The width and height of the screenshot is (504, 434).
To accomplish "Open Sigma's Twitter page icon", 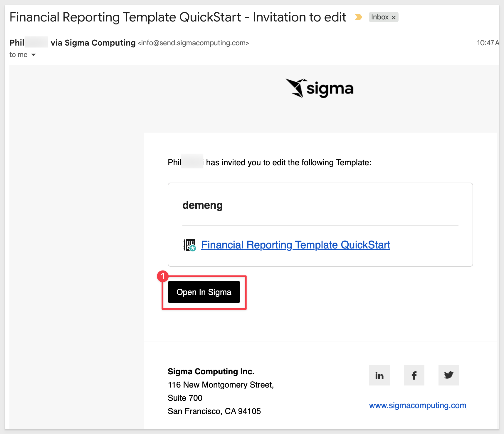I will (x=449, y=375).
